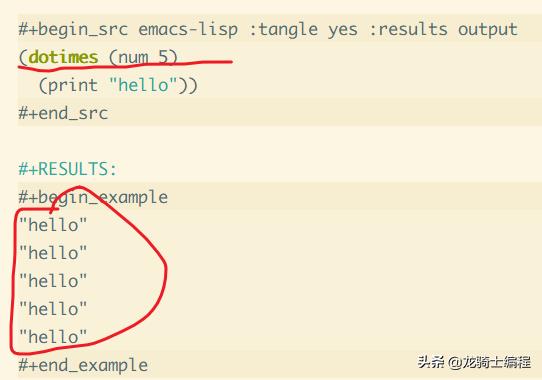Click the :results header argument
This screenshot has width=542, height=380.
409,29
